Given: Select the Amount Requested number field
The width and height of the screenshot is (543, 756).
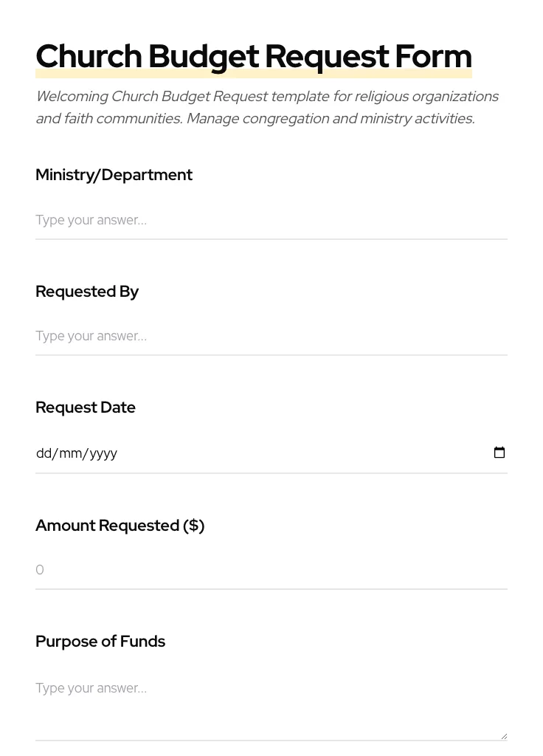Looking at the screenshot, I should pos(271,570).
